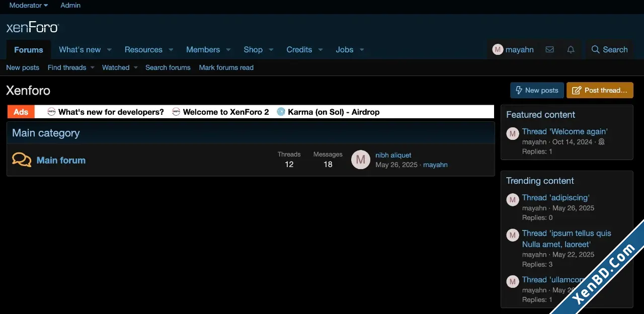Open the Shop tab
Viewport: 644px width, 314px height.
(x=253, y=49)
